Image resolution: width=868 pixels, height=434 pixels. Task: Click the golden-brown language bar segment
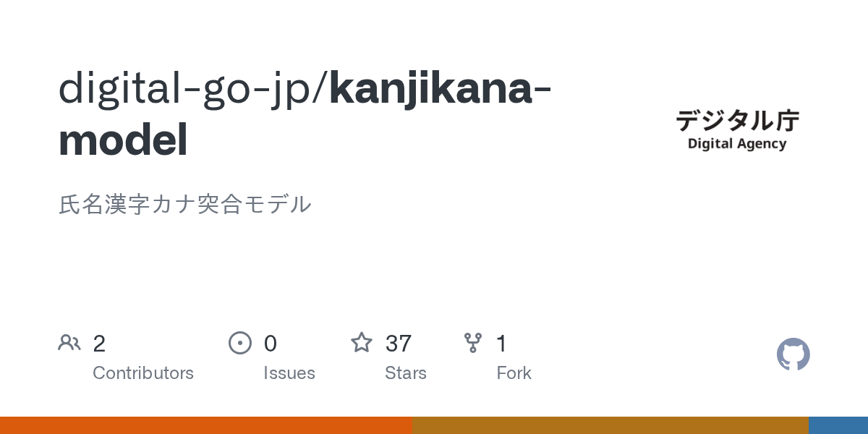(x=610, y=425)
